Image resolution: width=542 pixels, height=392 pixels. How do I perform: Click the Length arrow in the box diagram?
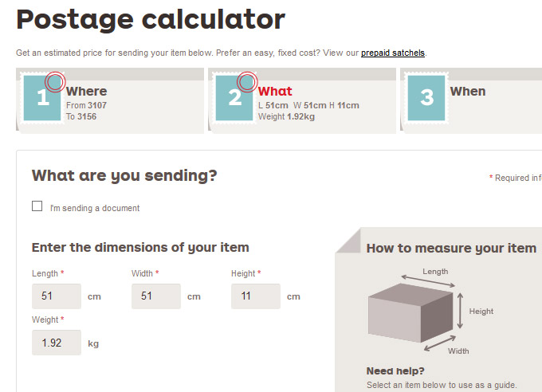[x=429, y=280]
